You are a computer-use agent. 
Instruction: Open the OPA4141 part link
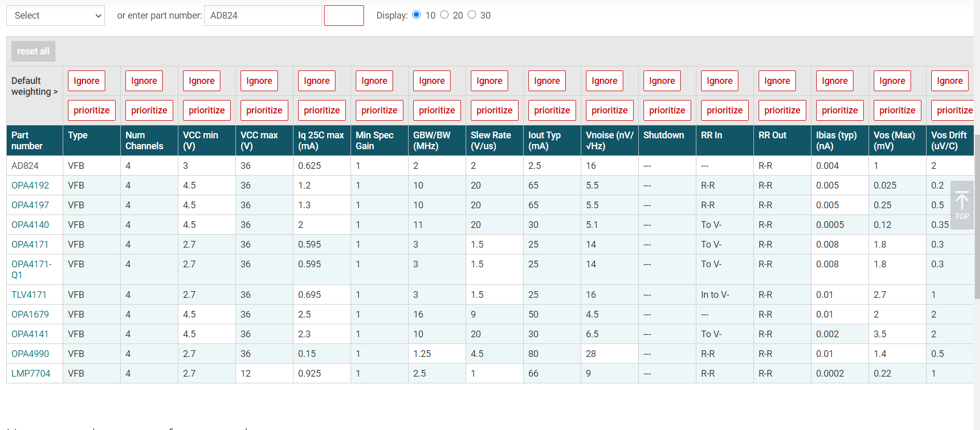30,334
